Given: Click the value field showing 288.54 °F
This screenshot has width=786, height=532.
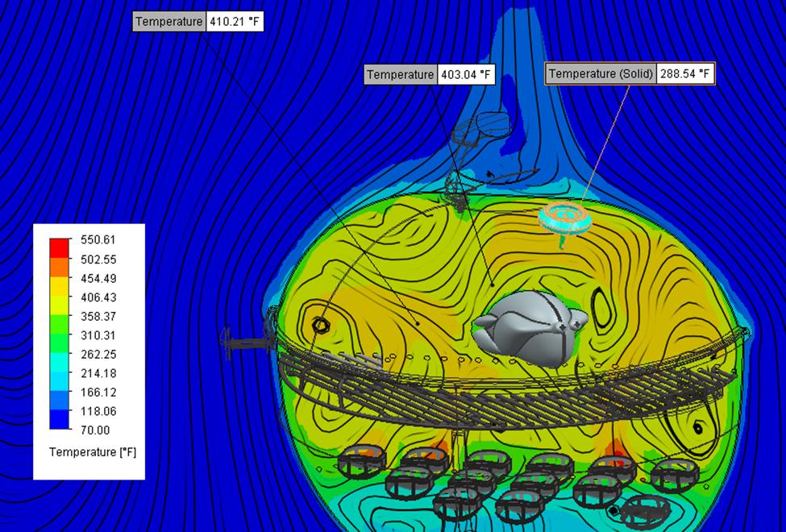Looking at the screenshot, I should [684, 73].
